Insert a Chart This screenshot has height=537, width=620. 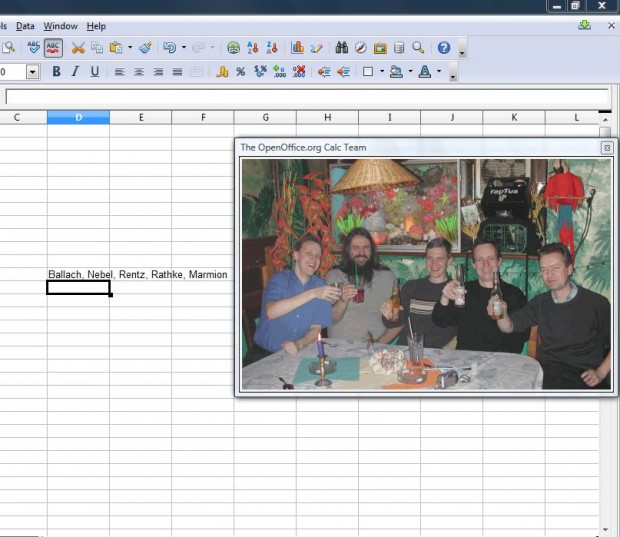[297, 48]
